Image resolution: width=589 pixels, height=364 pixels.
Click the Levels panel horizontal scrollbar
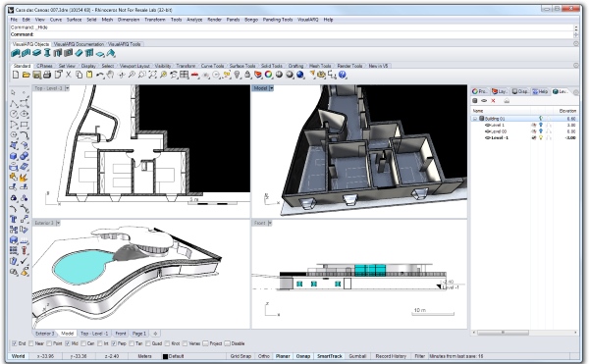click(503, 333)
